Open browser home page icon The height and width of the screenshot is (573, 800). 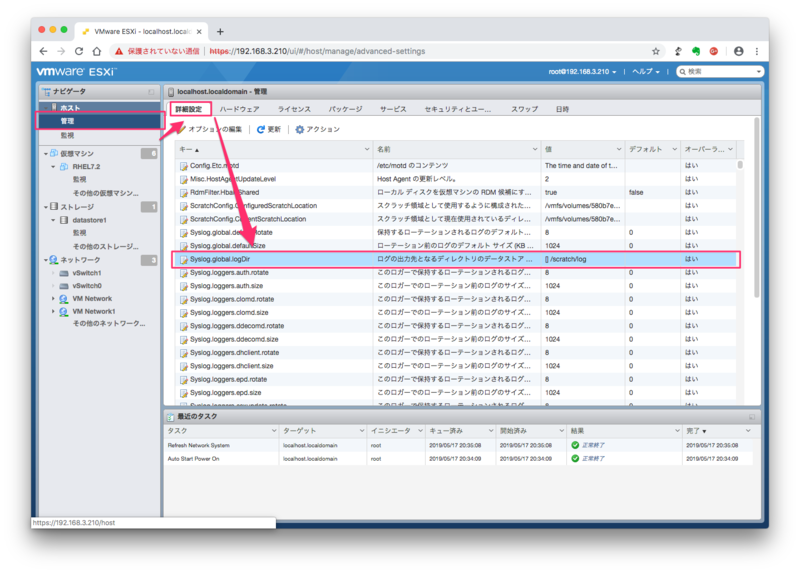click(97, 51)
